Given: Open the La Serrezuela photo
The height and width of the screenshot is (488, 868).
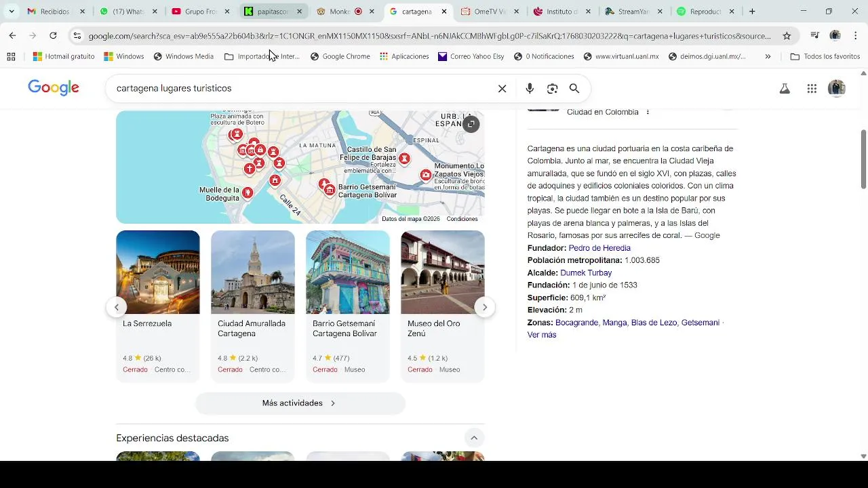Looking at the screenshot, I should click(x=158, y=272).
